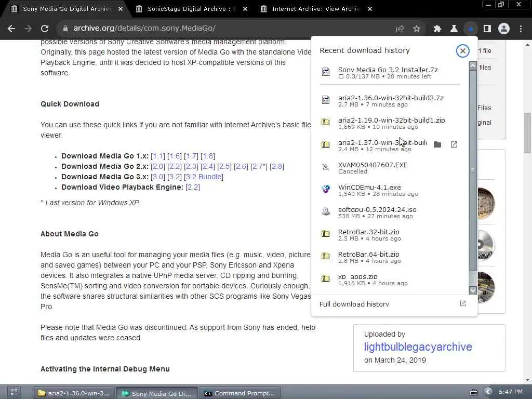Open the Chrome Labs flask icon
This screenshot has width=532, height=399.
(454, 29)
